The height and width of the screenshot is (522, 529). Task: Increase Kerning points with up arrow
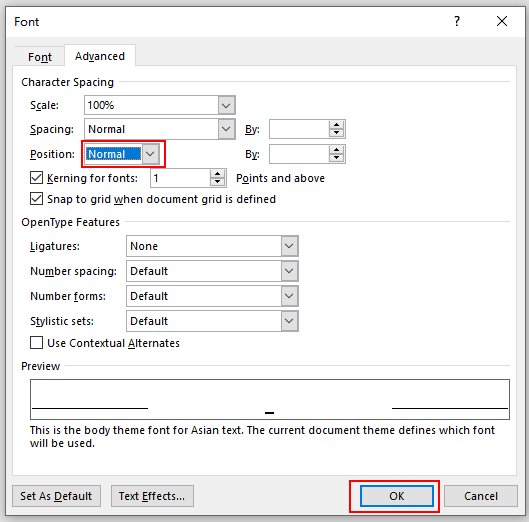click(218, 174)
